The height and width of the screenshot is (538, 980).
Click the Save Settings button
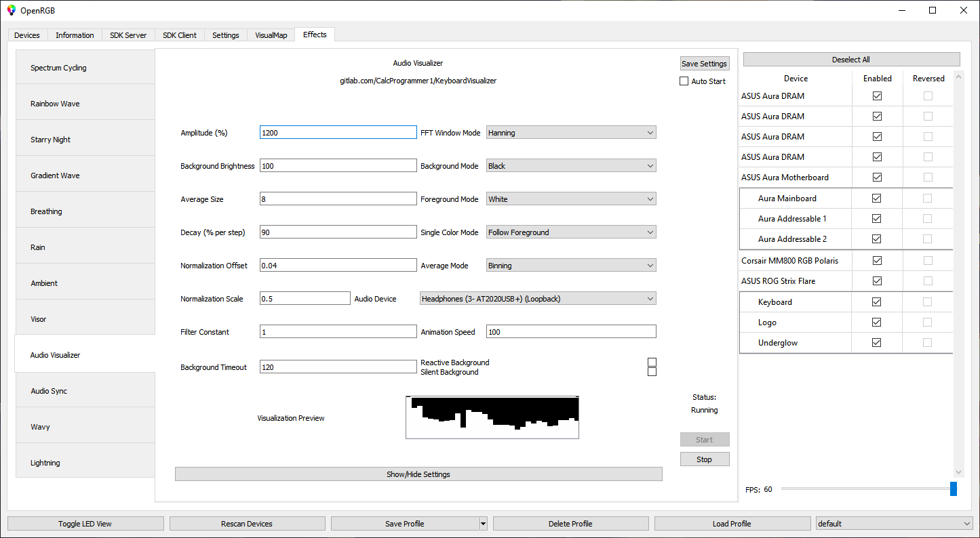[705, 64]
